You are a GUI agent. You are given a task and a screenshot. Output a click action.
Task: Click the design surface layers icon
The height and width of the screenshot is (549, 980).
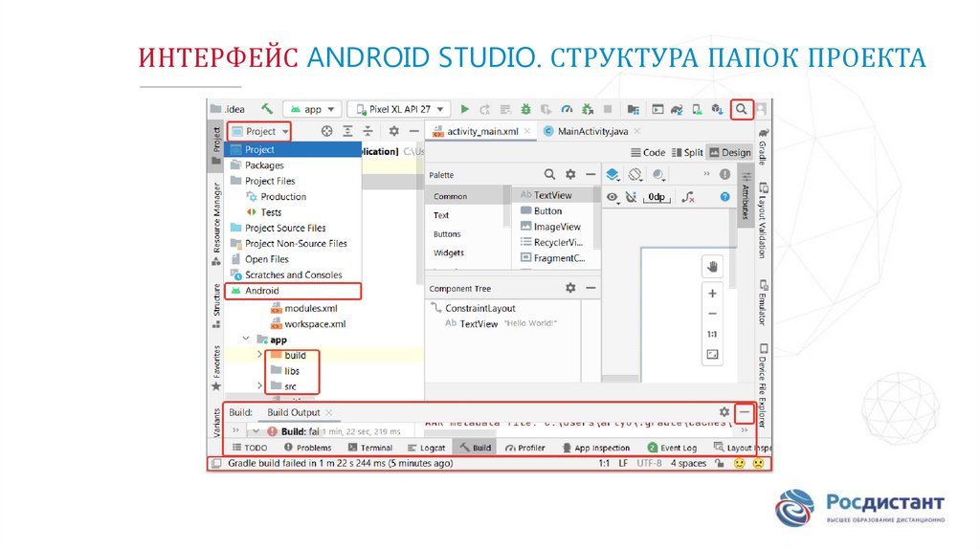612,174
